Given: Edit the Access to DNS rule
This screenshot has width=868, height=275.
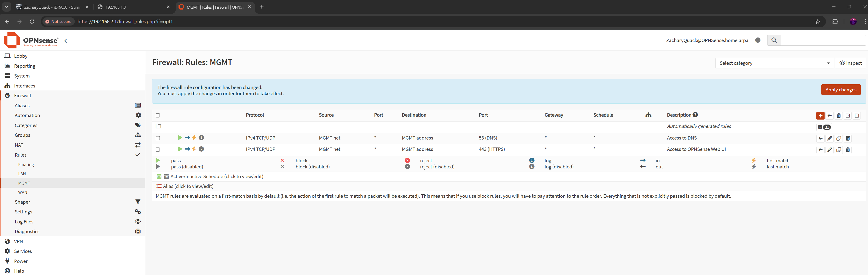Looking at the screenshot, I should [x=830, y=138].
